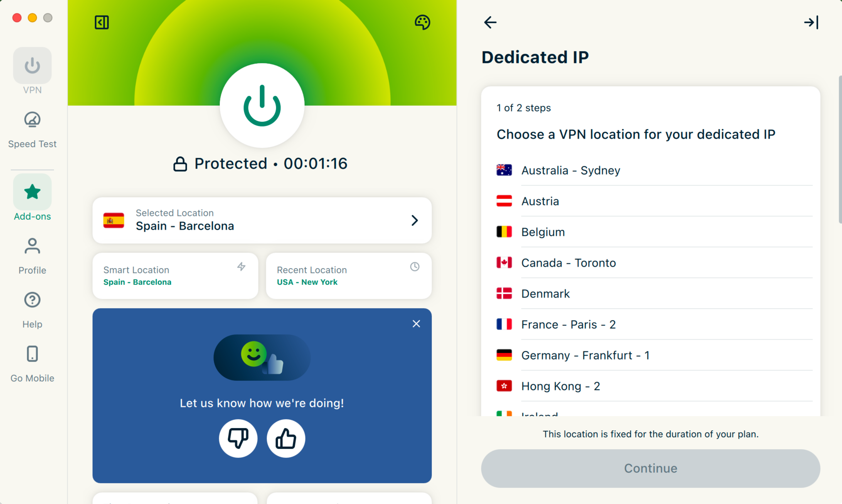Click the thumbs up feedback icon

click(x=286, y=438)
